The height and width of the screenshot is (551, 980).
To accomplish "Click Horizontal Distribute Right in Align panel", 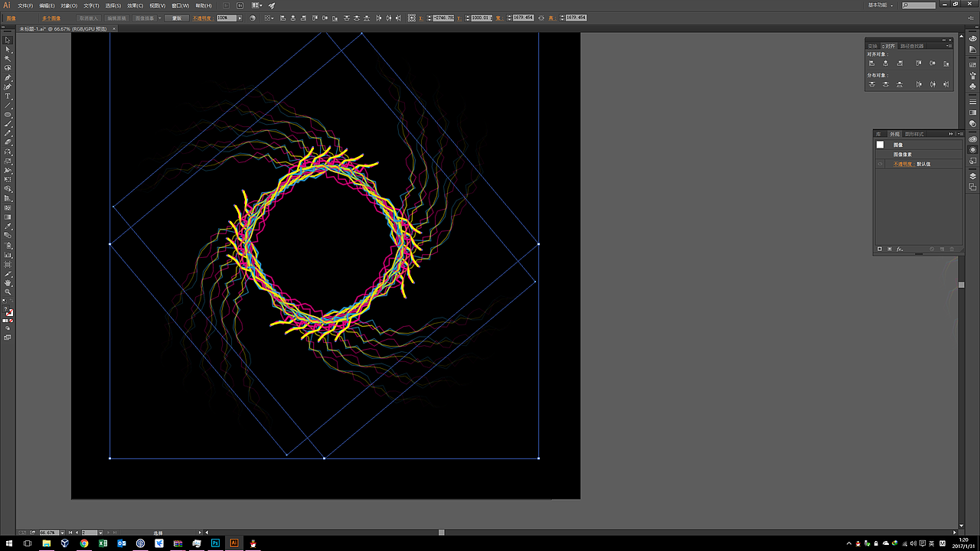I will (946, 84).
